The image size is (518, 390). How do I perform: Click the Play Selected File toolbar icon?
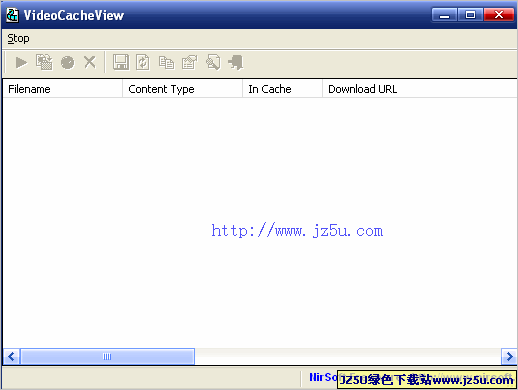21,62
